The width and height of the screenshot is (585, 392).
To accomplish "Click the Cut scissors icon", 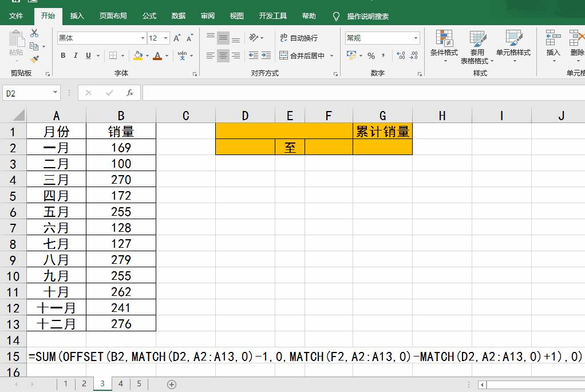I will (34, 33).
